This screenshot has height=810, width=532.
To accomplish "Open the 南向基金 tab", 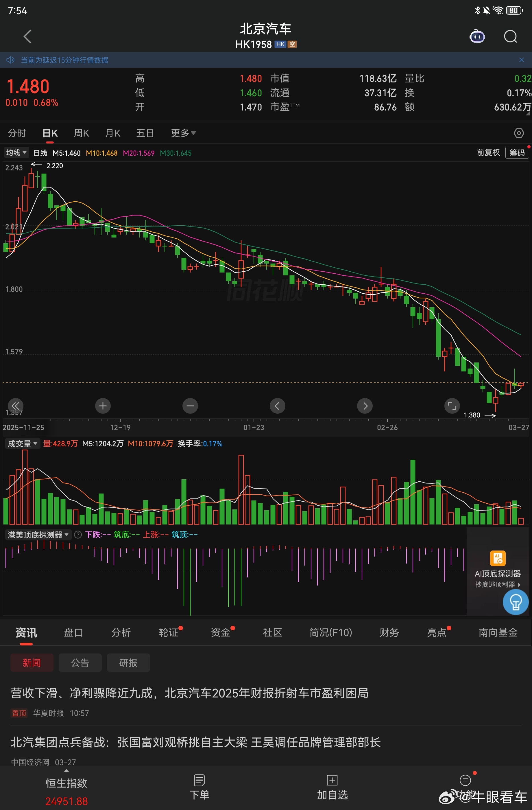I will pos(498,633).
